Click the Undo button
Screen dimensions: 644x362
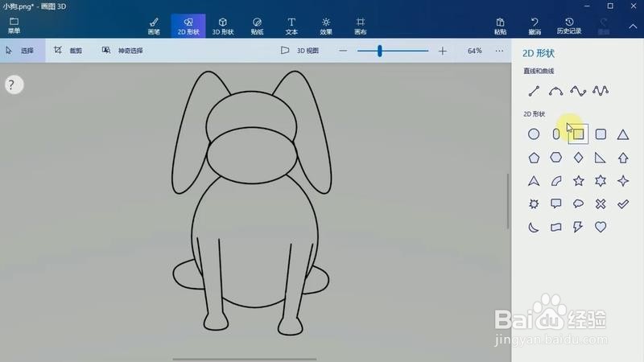(x=535, y=26)
